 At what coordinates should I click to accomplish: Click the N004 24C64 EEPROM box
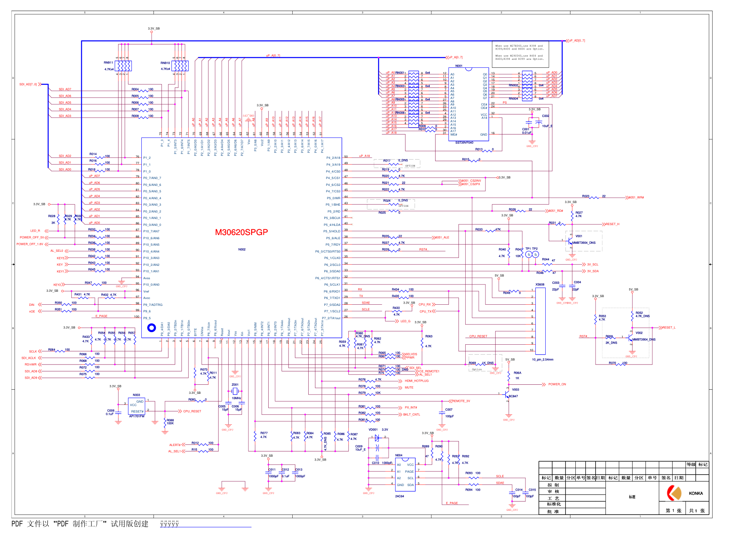coord(405,474)
